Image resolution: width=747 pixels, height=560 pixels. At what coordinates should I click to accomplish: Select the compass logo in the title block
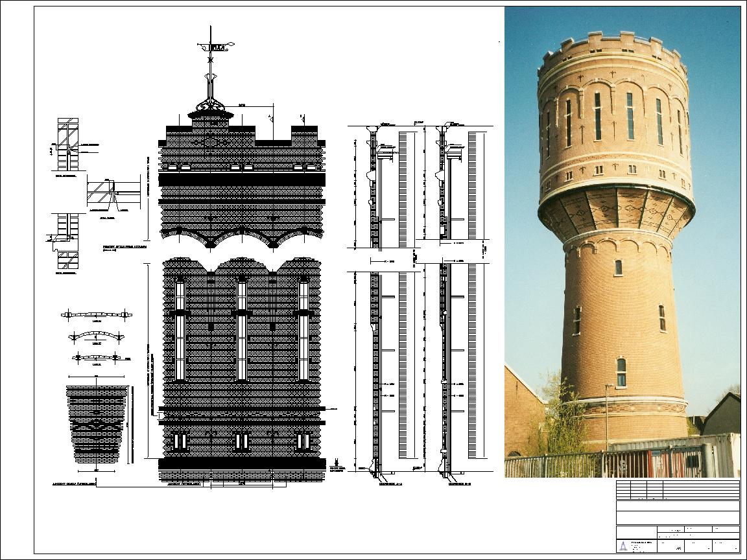coord(623,546)
